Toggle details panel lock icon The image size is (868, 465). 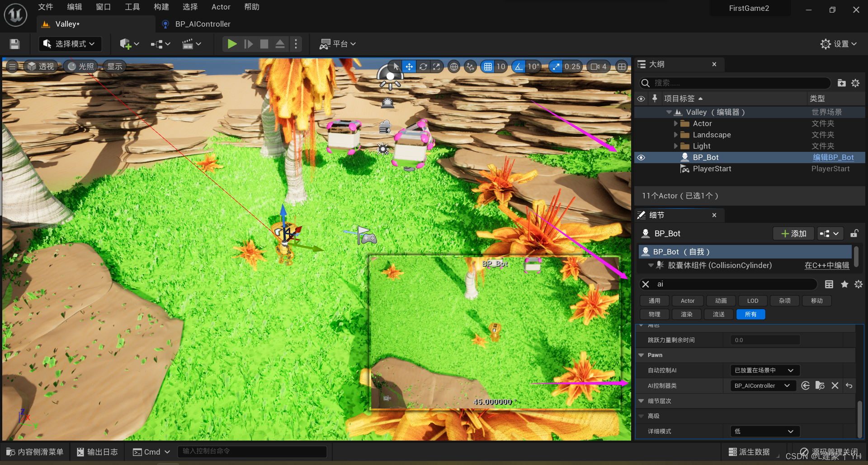pos(854,234)
